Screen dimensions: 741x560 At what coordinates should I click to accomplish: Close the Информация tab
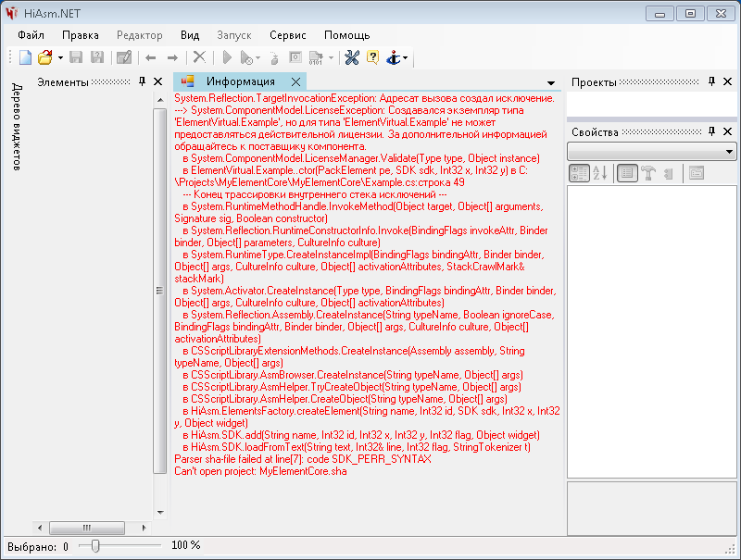click(x=295, y=81)
